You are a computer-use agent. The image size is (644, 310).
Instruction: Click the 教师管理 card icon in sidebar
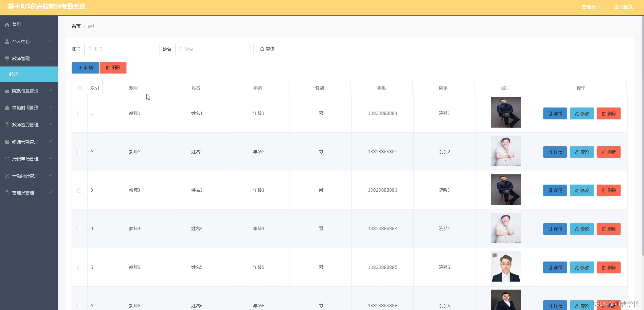[x=7, y=58]
